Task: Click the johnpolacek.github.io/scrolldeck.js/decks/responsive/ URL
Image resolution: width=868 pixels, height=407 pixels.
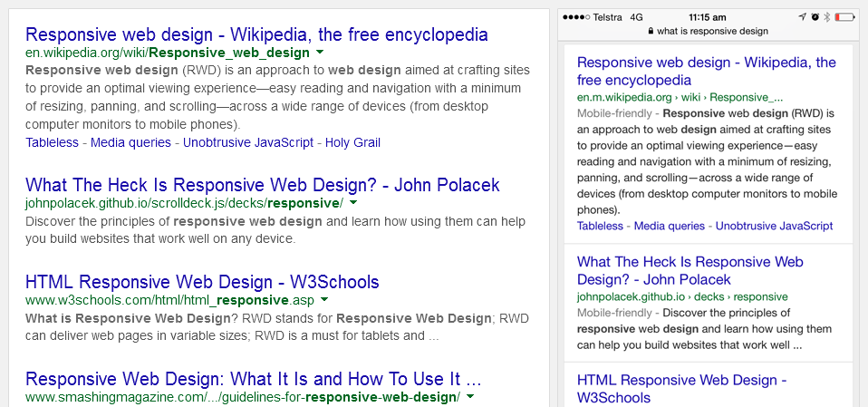Action: pyautogui.click(x=184, y=203)
